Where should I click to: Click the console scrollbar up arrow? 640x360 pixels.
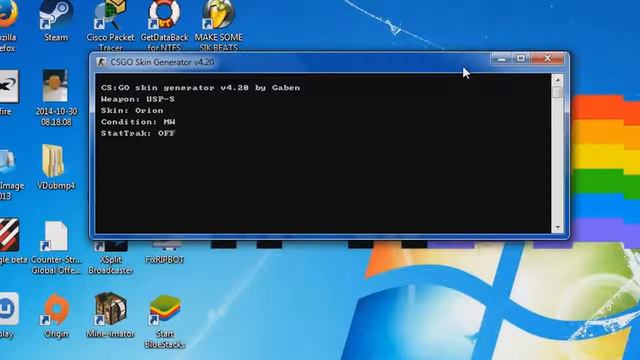[558, 80]
